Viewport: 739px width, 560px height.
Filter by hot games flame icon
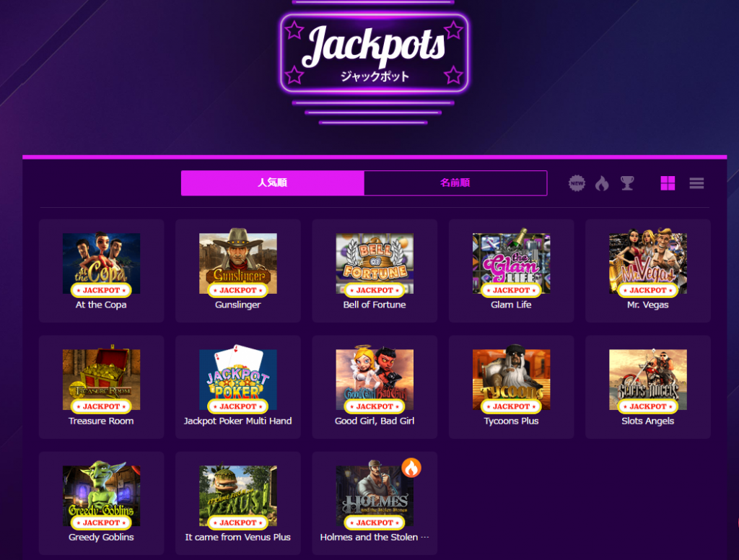point(602,183)
